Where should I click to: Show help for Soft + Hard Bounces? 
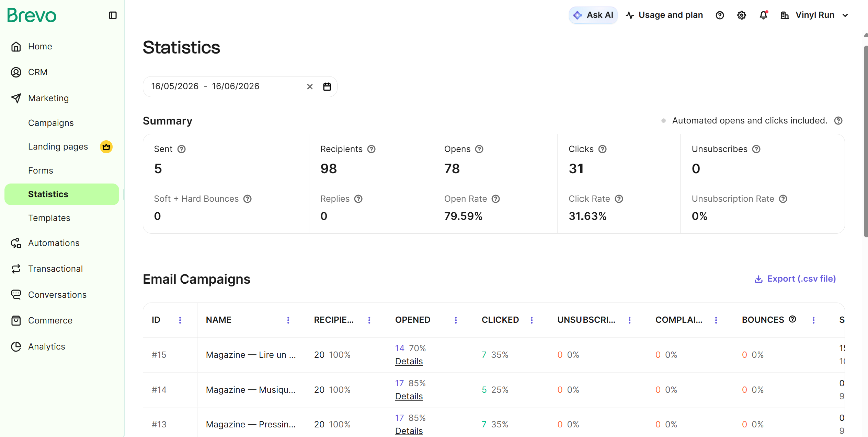point(247,199)
